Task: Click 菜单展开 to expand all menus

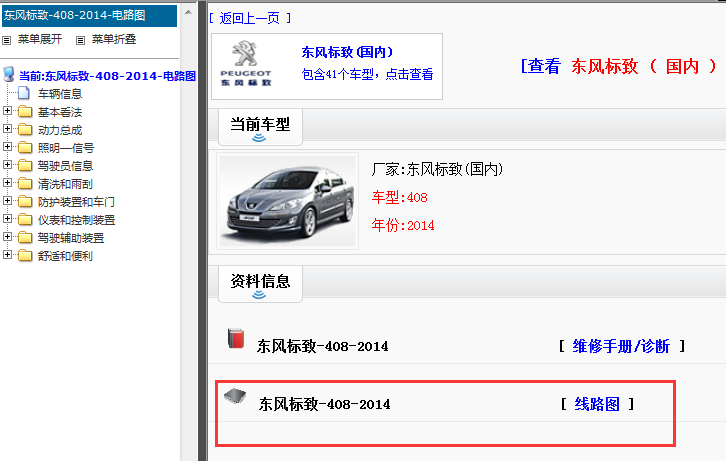Action: (40, 39)
